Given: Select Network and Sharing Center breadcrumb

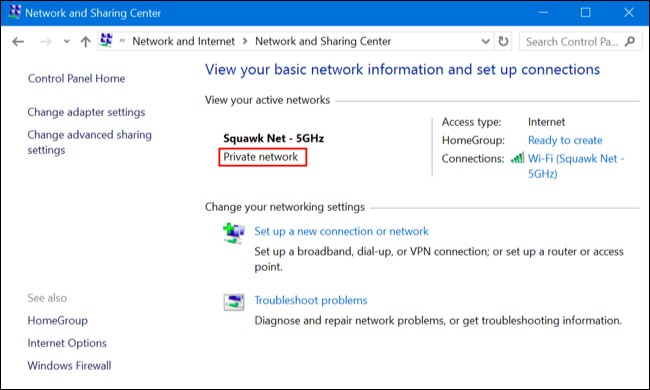Looking at the screenshot, I should coord(323,41).
